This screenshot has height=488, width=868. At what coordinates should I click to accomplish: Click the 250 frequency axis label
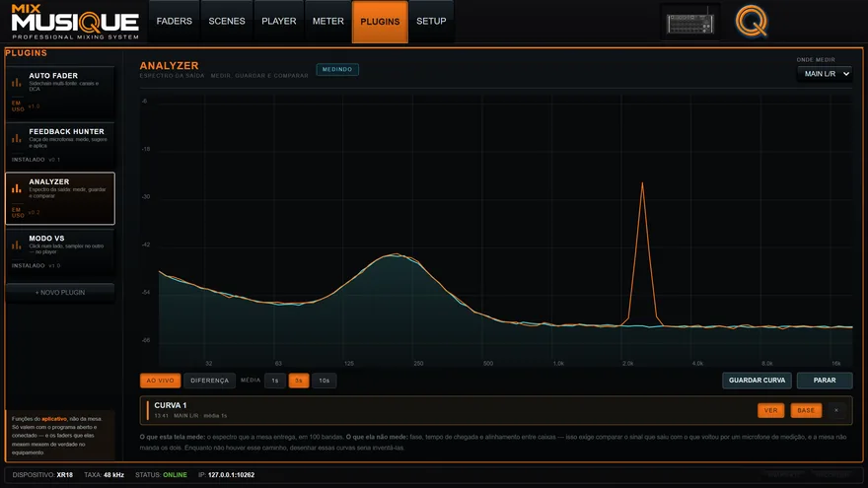point(418,364)
